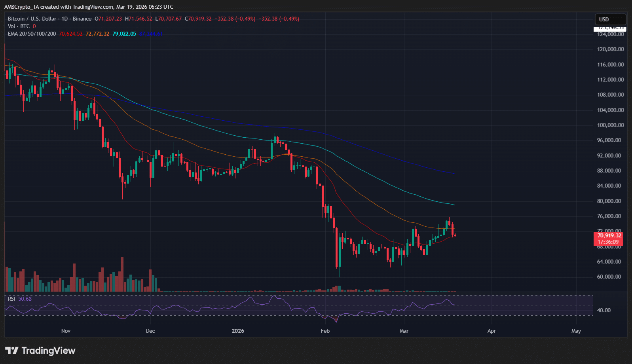632x364 pixels.
Task: Click the 100,000.00 price axis label
Action: pyautogui.click(x=610, y=125)
